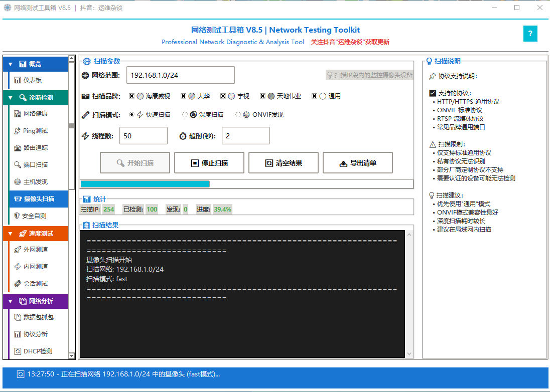The width and height of the screenshot is (550, 392).
Task: Collapse the 速度测试 section arrow
Action: pyautogui.click(x=10, y=234)
